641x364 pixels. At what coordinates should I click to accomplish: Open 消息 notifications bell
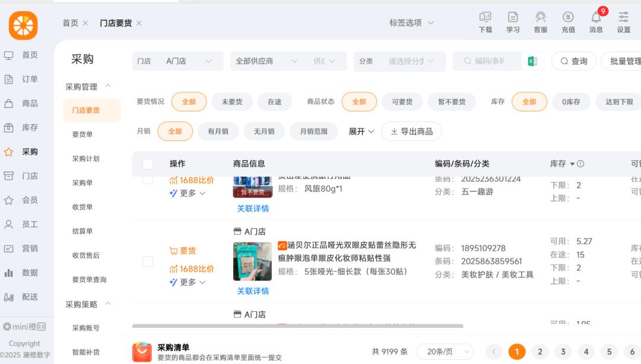pyautogui.click(x=596, y=22)
